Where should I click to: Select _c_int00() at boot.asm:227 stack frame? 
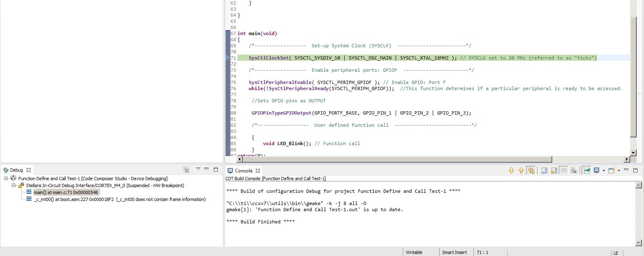click(x=120, y=199)
